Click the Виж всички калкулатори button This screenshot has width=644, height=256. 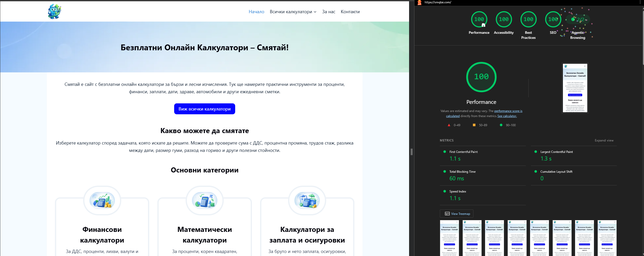click(x=204, y=109)
